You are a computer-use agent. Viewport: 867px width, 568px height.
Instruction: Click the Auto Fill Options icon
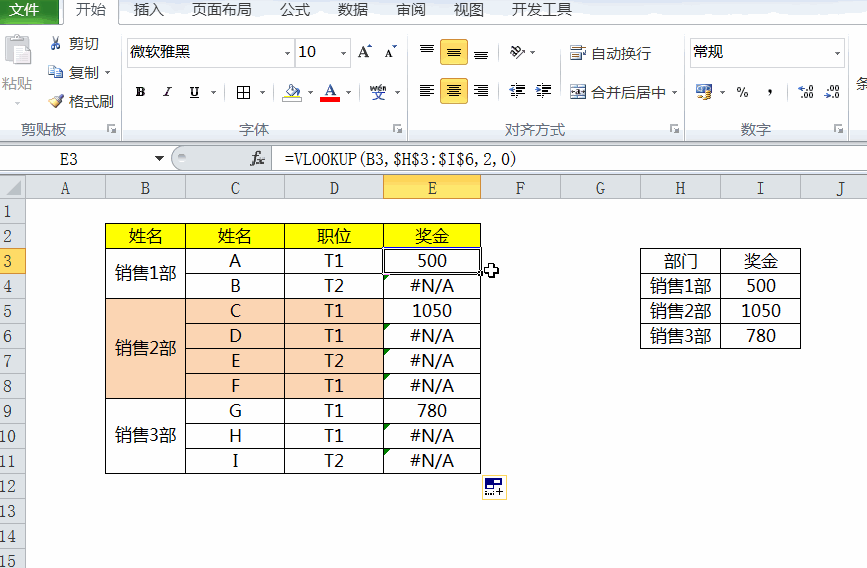494,487
